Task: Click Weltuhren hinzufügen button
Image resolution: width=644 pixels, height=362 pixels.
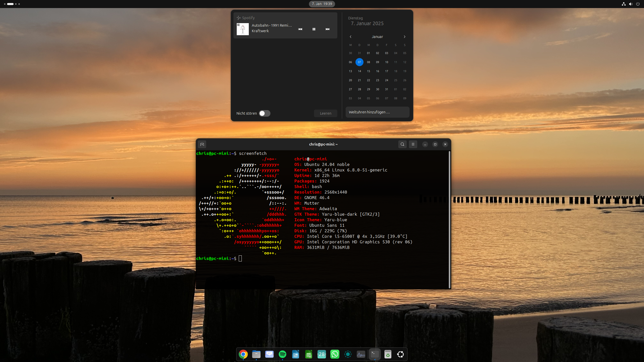Action: coord(377,112)
